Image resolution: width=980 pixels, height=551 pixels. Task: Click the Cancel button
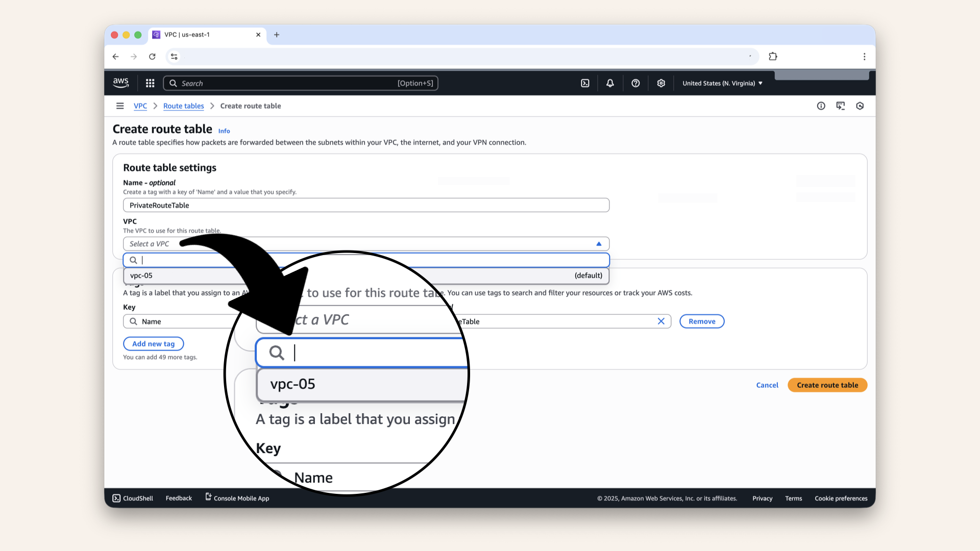click(767, 385)
